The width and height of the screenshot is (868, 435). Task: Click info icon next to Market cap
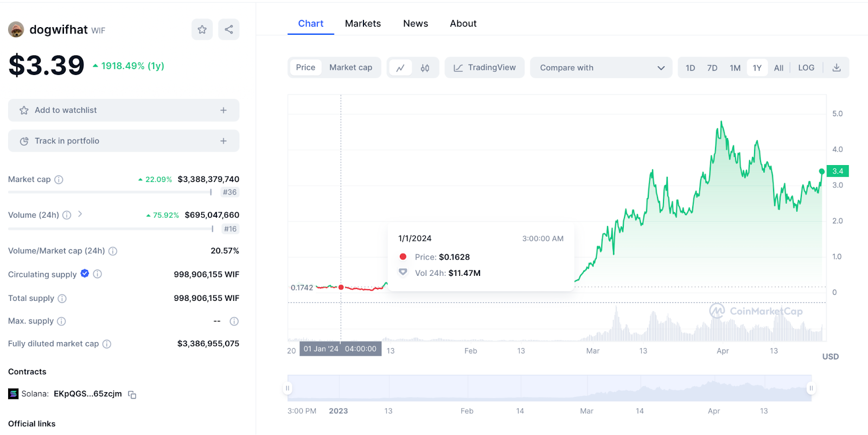coord(59,180)
